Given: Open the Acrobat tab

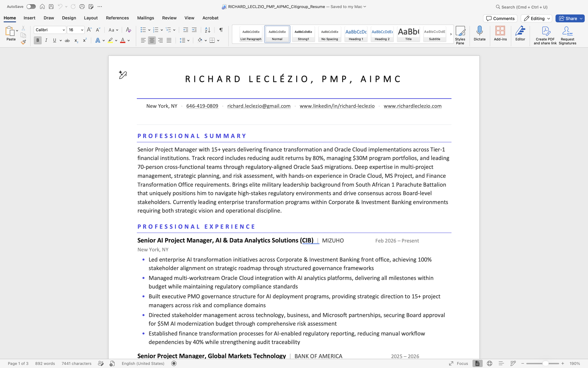Looking at the screenshot, I should point(210,18).
